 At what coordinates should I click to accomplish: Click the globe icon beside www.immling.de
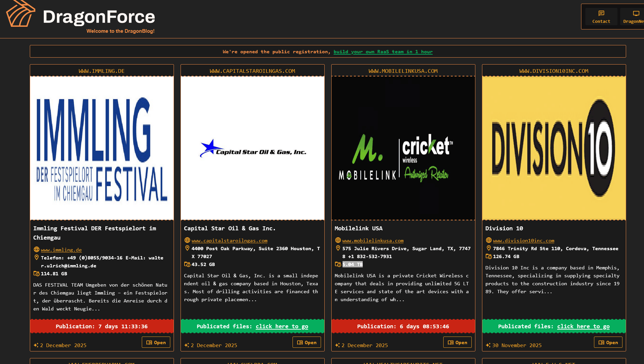coord(36,250)
